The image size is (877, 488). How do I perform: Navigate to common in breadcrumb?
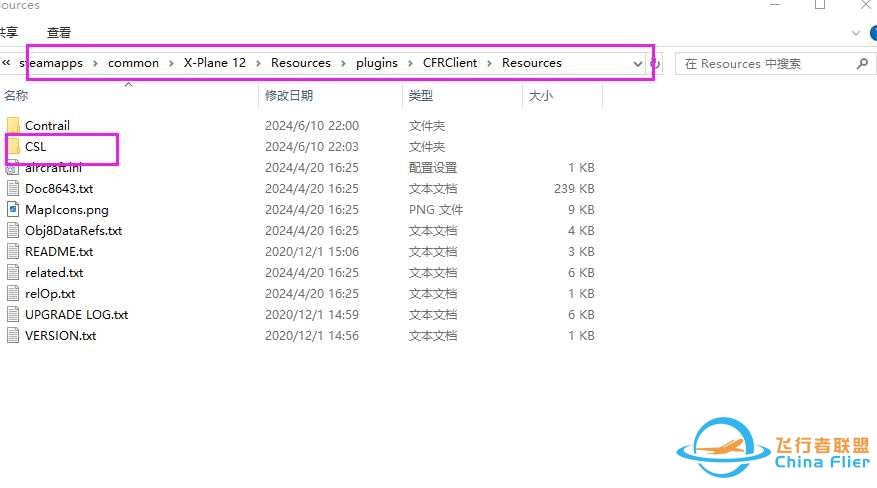coord(133,63)
